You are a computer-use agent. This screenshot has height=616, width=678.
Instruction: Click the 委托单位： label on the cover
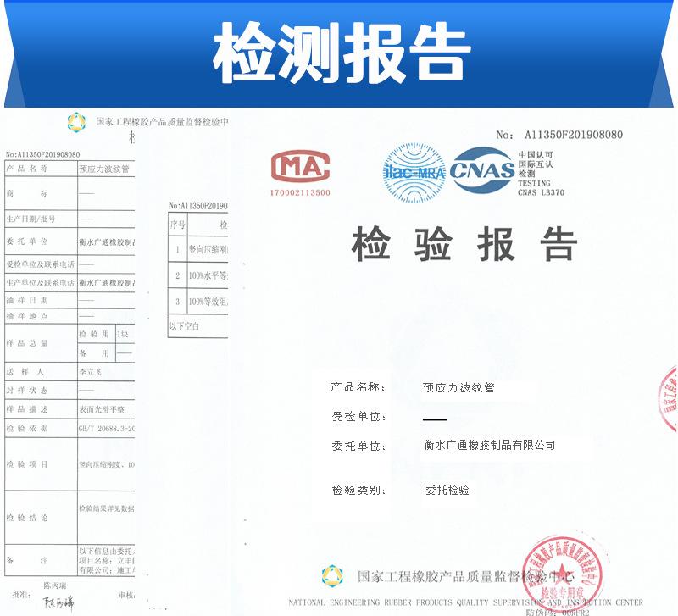click(x=358, y=447)
